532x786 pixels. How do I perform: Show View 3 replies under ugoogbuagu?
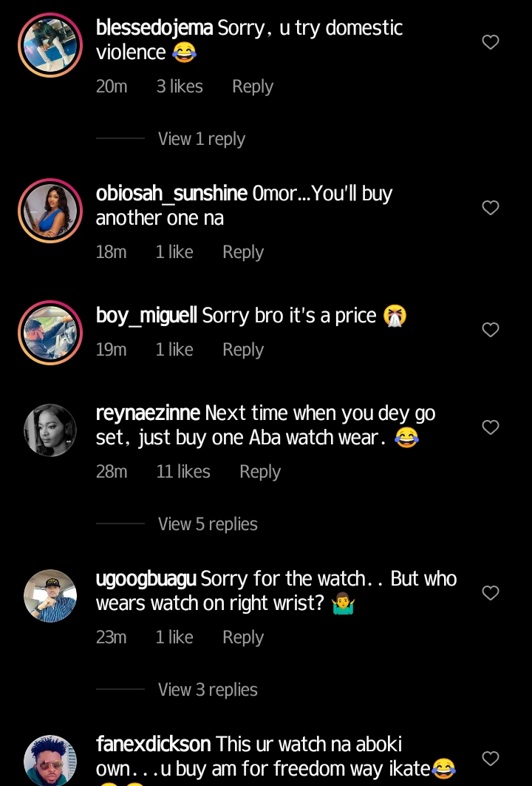click(208, 690)
